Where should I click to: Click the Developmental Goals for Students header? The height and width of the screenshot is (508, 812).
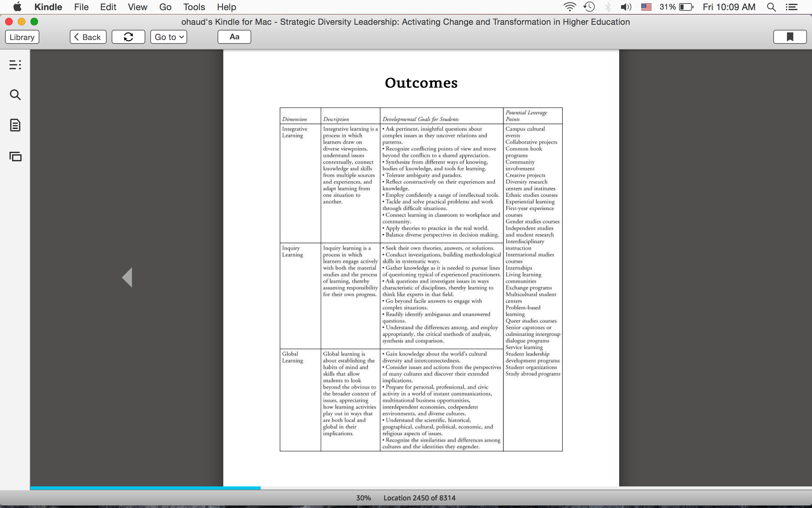pyautogui.click(x=420, y=119)
